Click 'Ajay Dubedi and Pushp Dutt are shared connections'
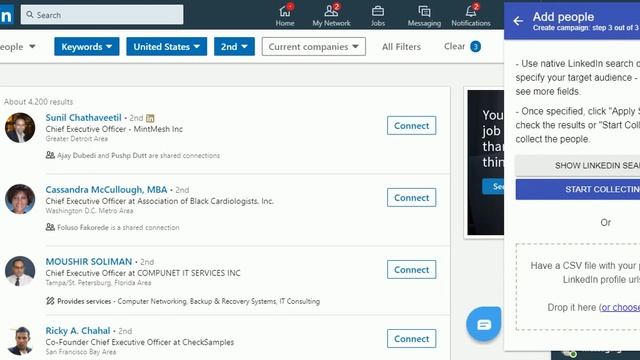Image resolution: width=640 pixels, height=360 pixels. [138, 156]
